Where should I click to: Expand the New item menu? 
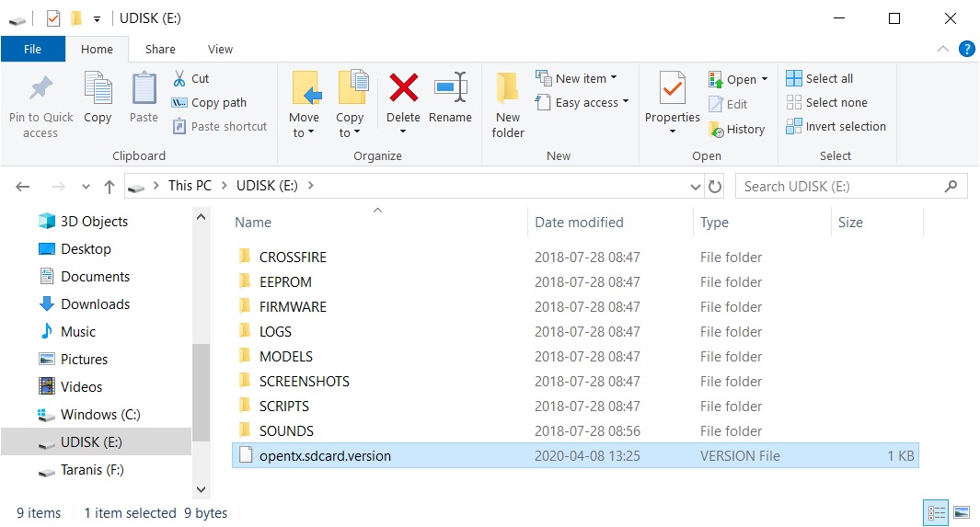pyautogui.click(x=614, y=78)
